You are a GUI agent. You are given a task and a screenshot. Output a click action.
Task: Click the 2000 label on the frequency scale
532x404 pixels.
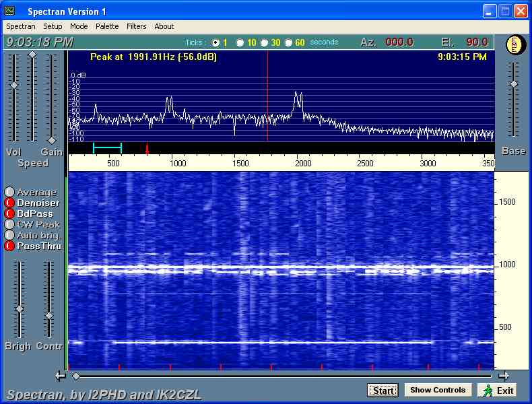pyautogui.click(x=303, y=164)
